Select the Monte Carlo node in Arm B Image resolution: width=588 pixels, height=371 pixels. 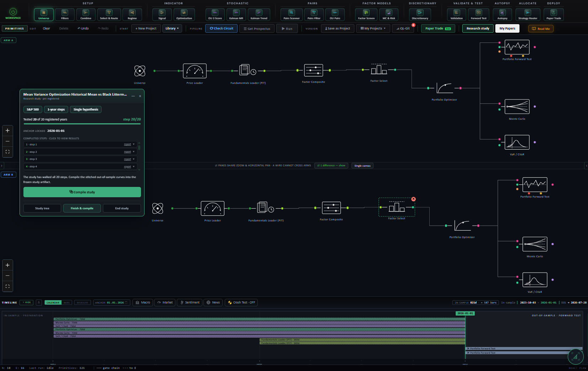[x=535, y=244]
